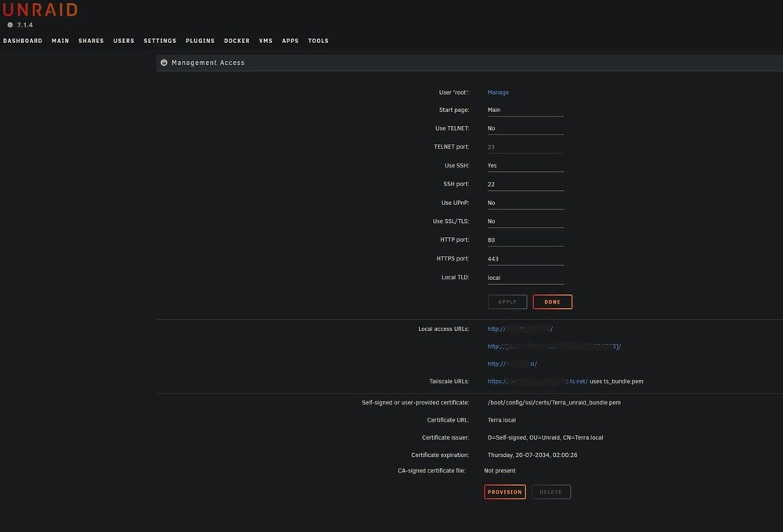Click the 'Local access URLs:' label
The width and height of the screenshot is (783, 532).
pos(443,329)
